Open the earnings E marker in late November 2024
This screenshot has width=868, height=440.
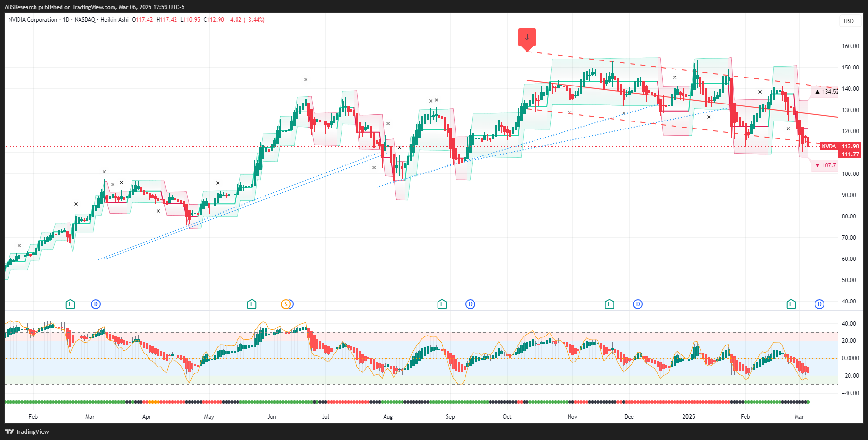(x=609, y=304)
